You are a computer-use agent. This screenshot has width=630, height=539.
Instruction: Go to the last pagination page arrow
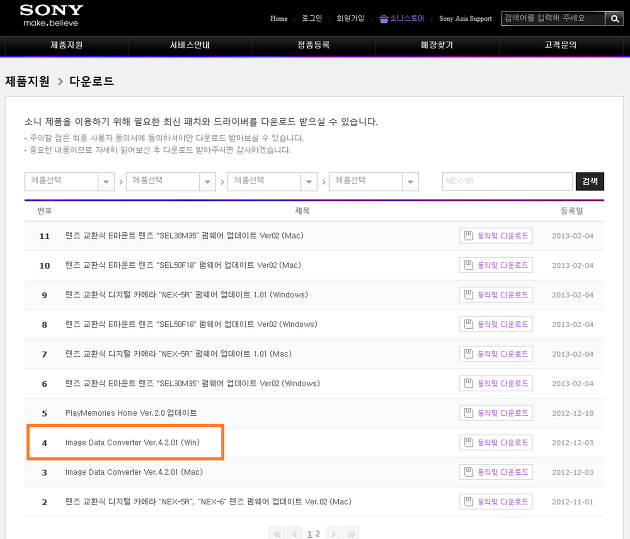click(x=351, y=533)
